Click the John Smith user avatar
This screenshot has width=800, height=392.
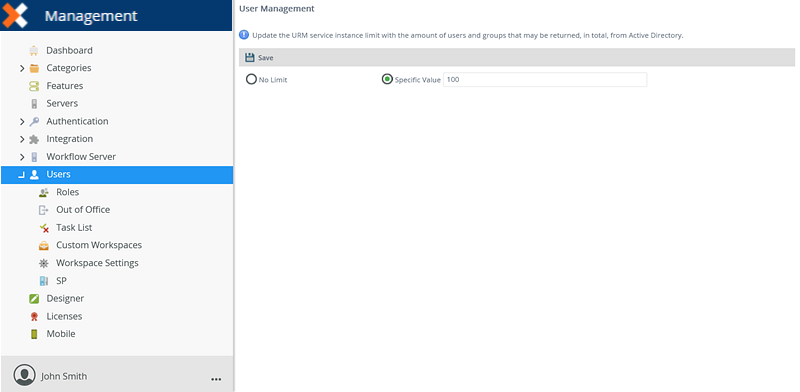click(24, 375)
